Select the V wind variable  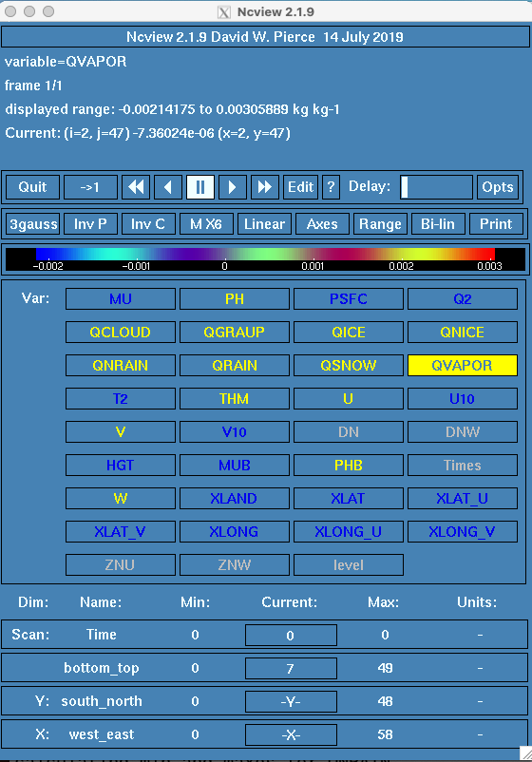coord(121,432)
